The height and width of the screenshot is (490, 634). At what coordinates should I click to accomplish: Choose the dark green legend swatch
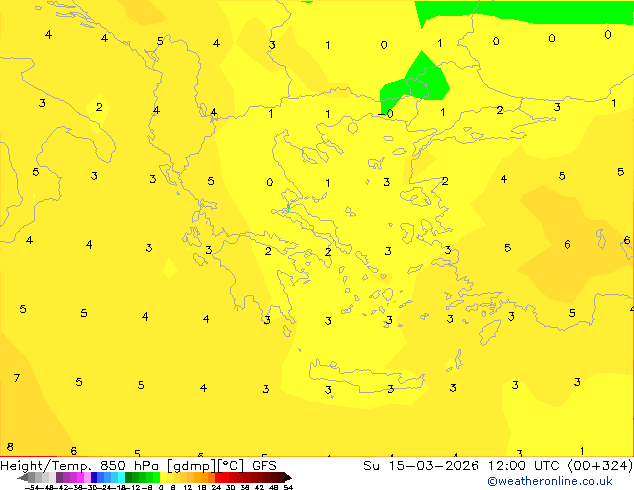click(129, 477)
